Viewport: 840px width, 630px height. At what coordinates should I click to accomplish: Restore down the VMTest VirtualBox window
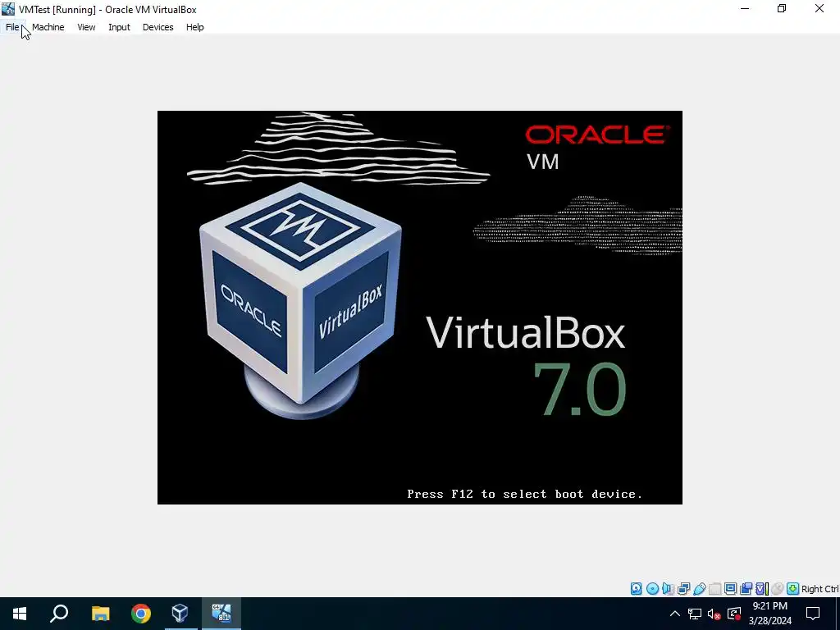(x=782, y=9)
